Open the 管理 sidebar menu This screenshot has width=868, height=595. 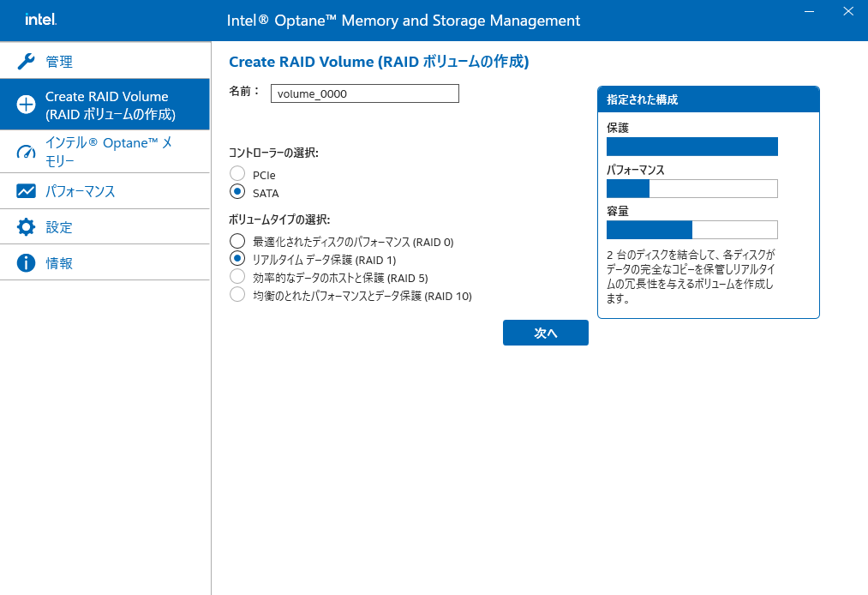105,61
